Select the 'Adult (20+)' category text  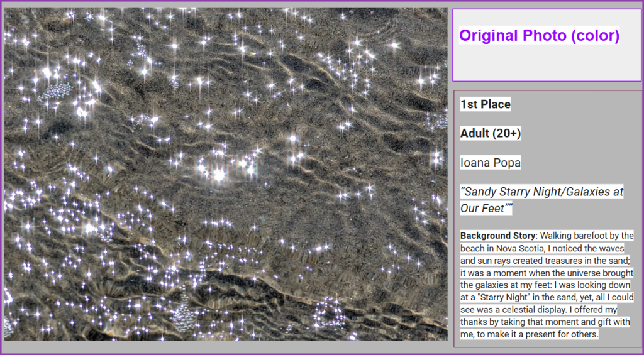pyautogui.click(x=491, y=133)
